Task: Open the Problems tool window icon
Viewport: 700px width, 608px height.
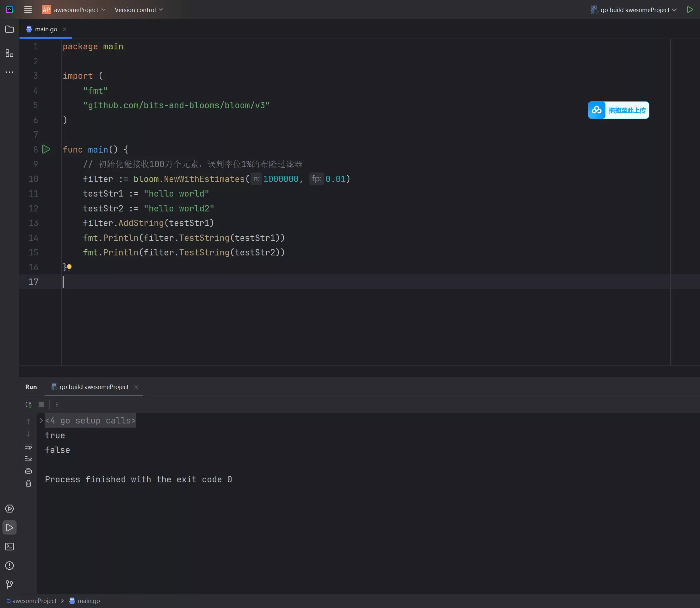Action: 9,566
